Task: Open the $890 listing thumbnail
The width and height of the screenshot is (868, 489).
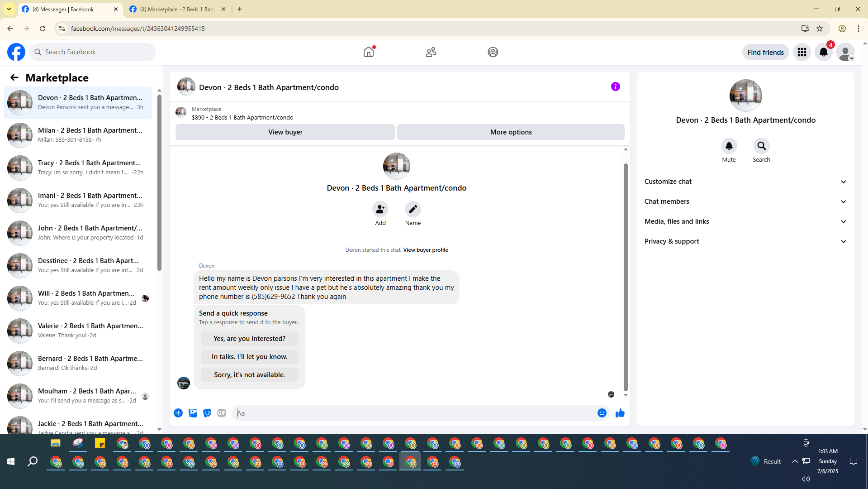Action: pyautogui.click(x=181, y=112)
